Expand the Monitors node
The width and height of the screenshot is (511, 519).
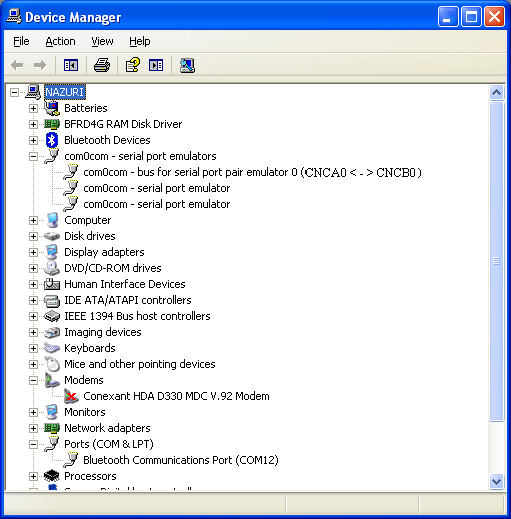tap(33, 412)
